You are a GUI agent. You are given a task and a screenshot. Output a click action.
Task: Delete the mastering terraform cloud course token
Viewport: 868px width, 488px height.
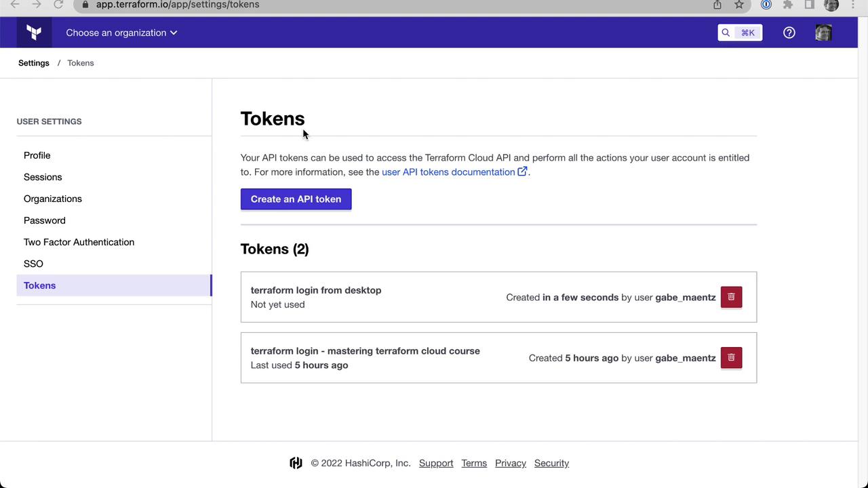pos(731,358)
